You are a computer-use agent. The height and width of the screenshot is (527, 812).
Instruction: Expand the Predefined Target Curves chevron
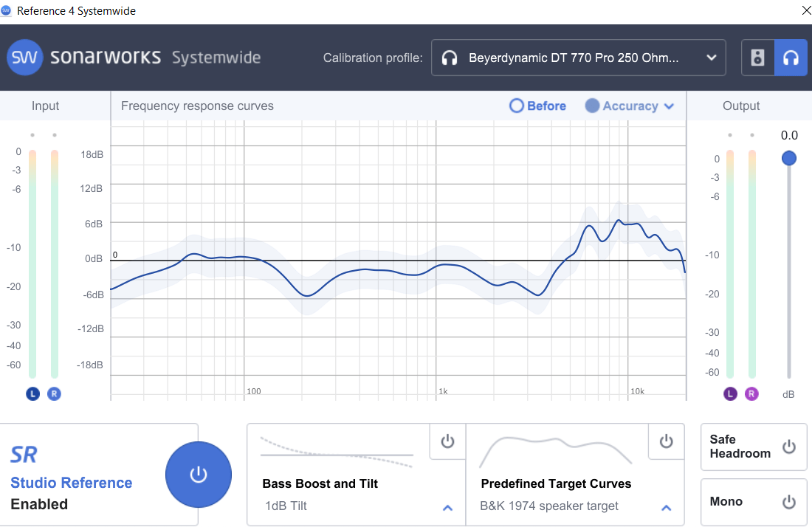coord(667,508)
